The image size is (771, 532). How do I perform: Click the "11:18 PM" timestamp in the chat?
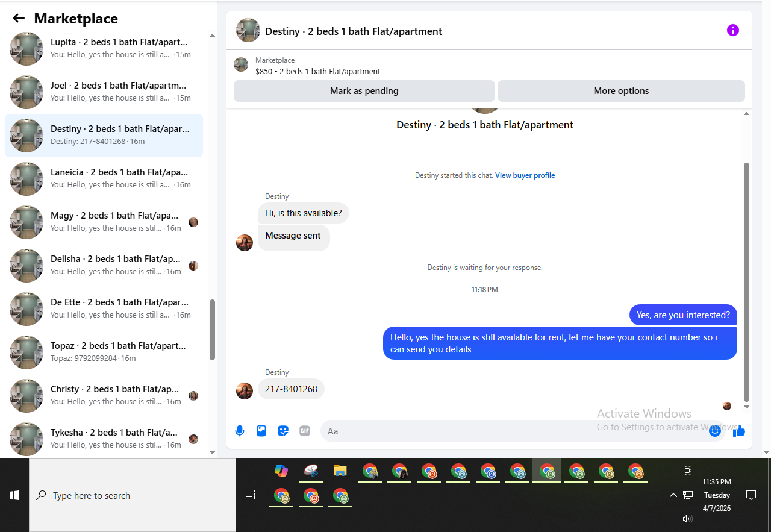coord(485,290)
